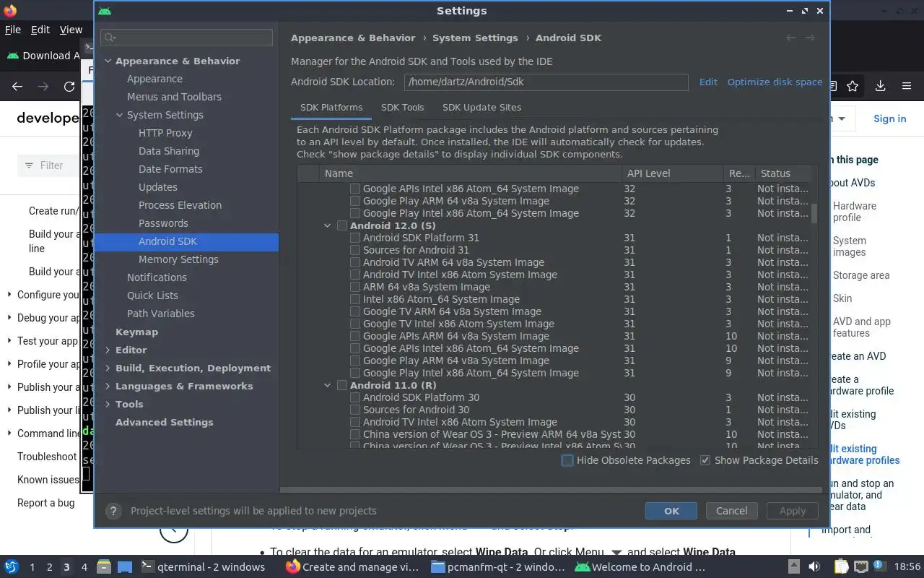Image resolution: width=924 pixels, height=578 pixels.
Task: Click Firefox's forward navigation arrow
Action: [43, 87]
